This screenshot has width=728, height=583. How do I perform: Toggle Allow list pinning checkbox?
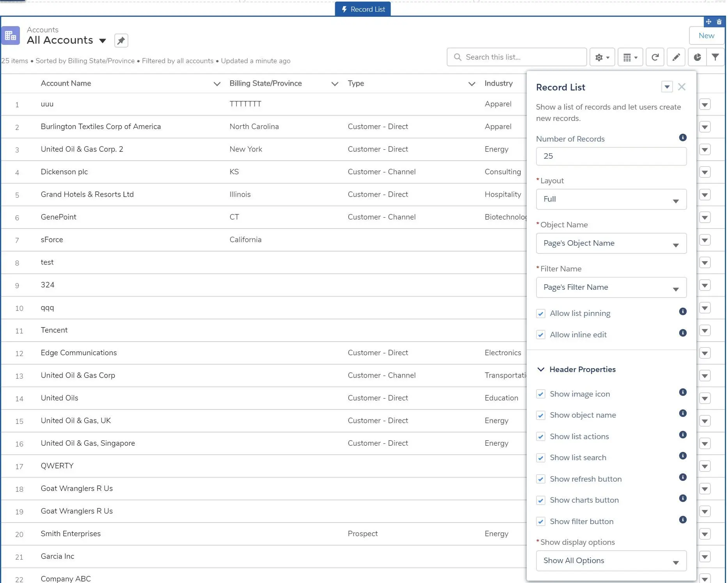click(x=541, y=314)
